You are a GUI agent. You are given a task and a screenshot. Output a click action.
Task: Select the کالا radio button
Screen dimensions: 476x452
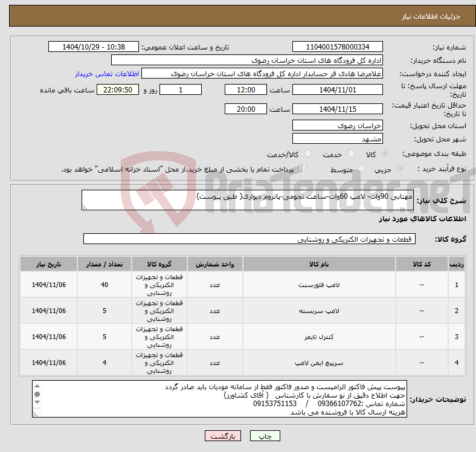(385, 153)
